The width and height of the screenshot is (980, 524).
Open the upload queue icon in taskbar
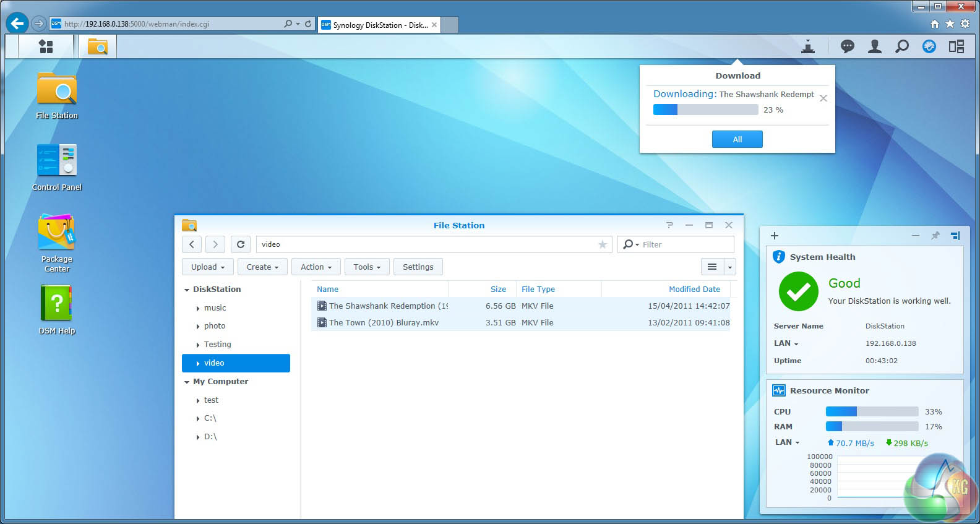click(x=807, y=46)
